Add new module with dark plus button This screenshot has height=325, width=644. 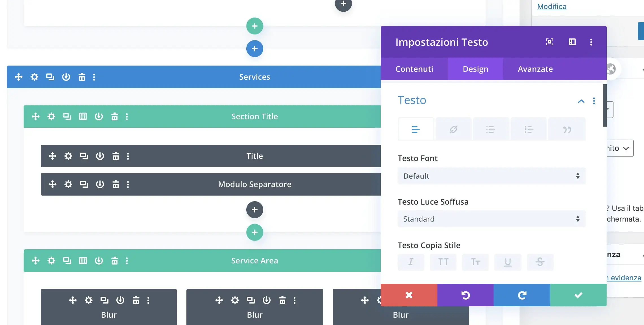pos(254,210)
